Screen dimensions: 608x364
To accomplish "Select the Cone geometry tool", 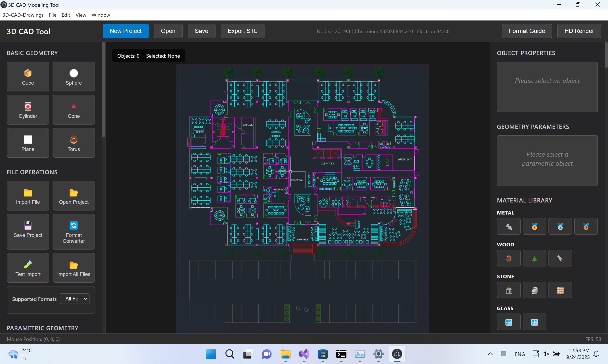I will [x=73, y=110].
